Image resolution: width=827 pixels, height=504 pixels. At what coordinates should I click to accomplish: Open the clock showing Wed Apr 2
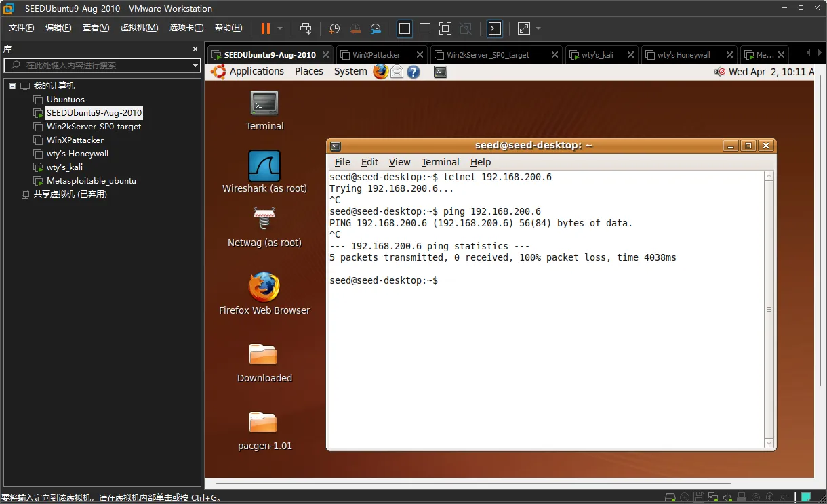tap(771, 72)
